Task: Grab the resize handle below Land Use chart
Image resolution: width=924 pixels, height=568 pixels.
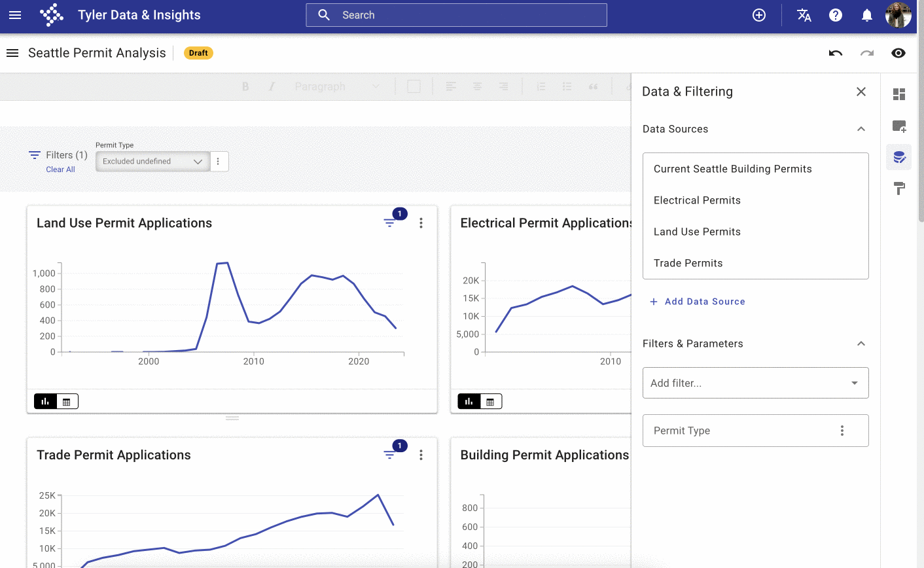Action: click(x=232, y=418)
